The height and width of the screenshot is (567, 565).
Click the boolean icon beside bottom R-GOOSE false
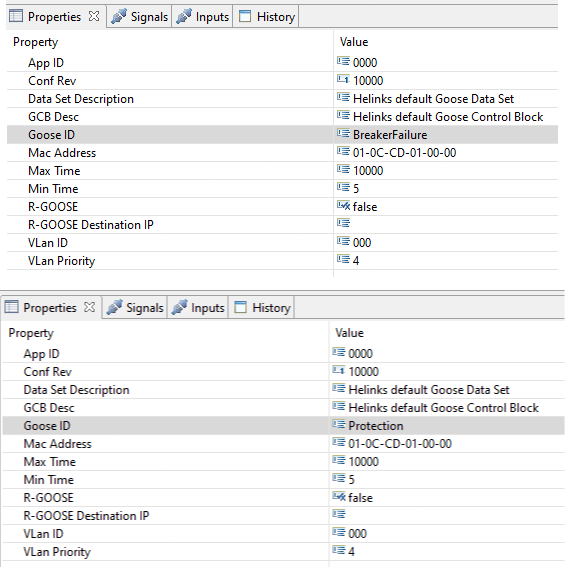point(339,496)
